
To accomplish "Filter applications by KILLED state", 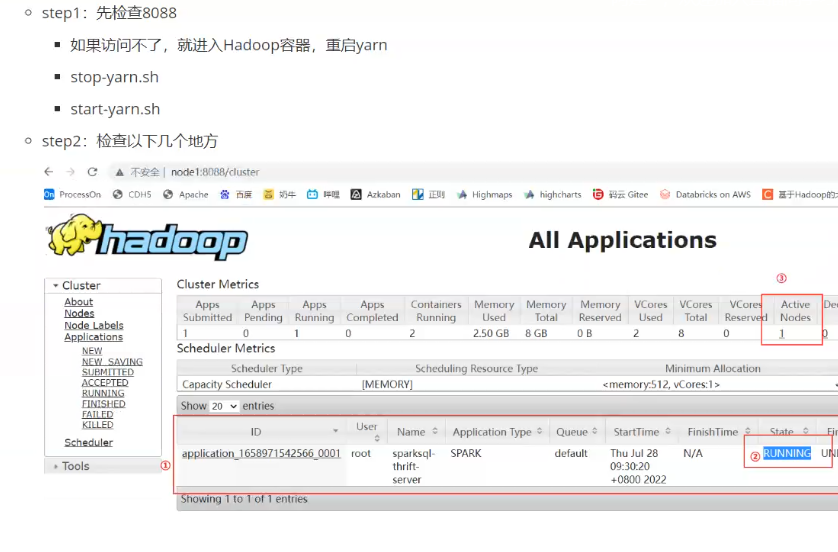I will pos(97,425).
